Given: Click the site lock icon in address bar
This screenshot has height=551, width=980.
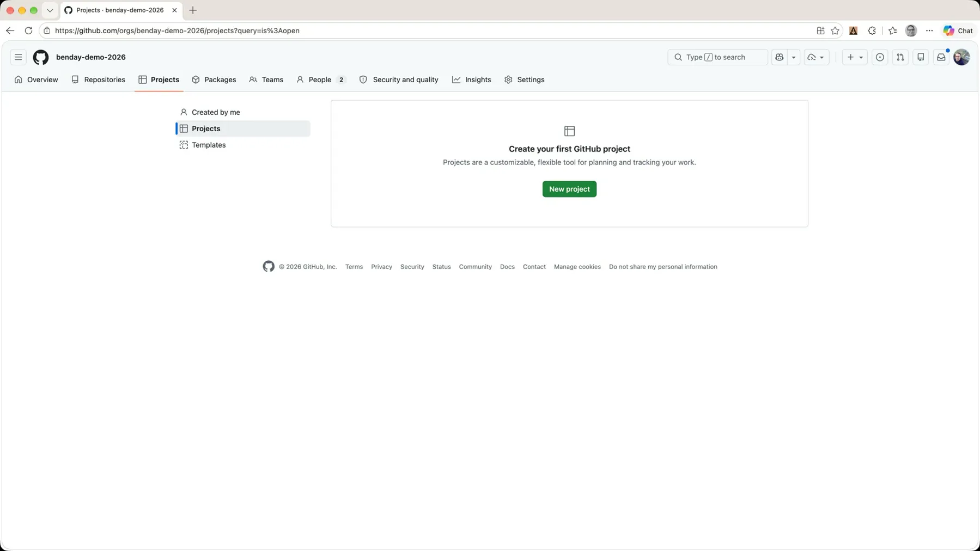Looking at the screenshot, I should point(47,30).
